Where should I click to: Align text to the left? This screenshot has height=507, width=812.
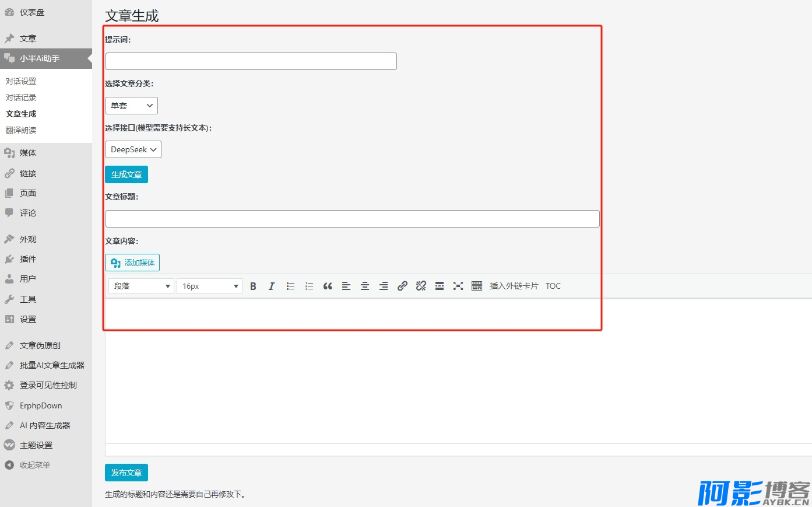(x=346, y=286)
